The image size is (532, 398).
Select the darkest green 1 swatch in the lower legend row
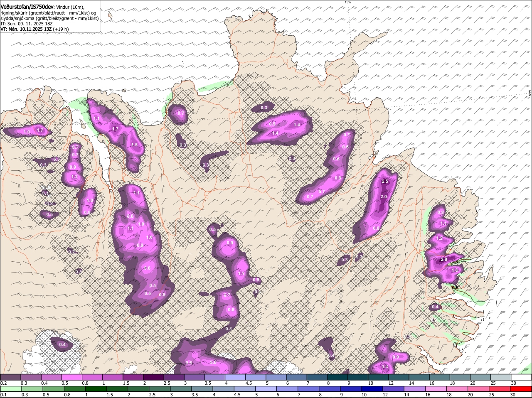[96, 389]
